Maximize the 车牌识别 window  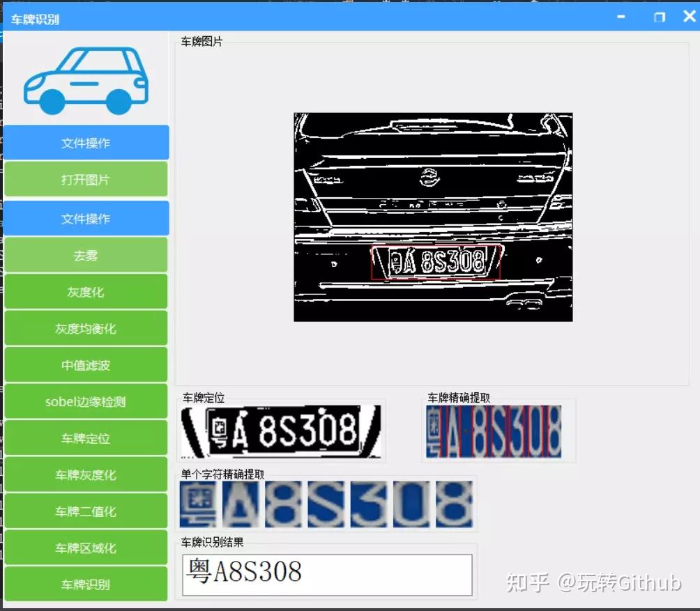tap(660, 17)
